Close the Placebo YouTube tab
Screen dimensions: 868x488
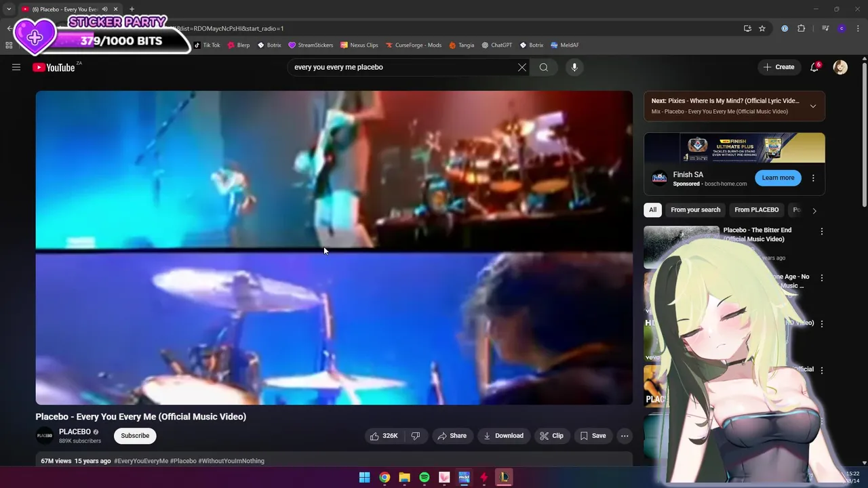point(116,9)
